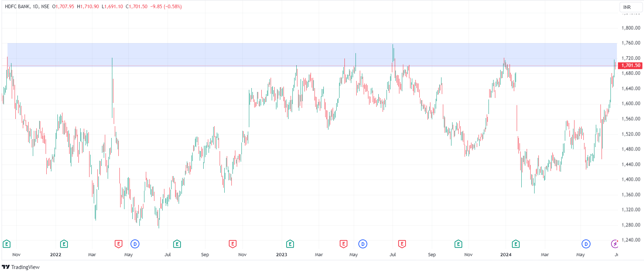The image size is (644, 274).
Task: Click the blue dividend marker near May 2022
Action: 135,244
